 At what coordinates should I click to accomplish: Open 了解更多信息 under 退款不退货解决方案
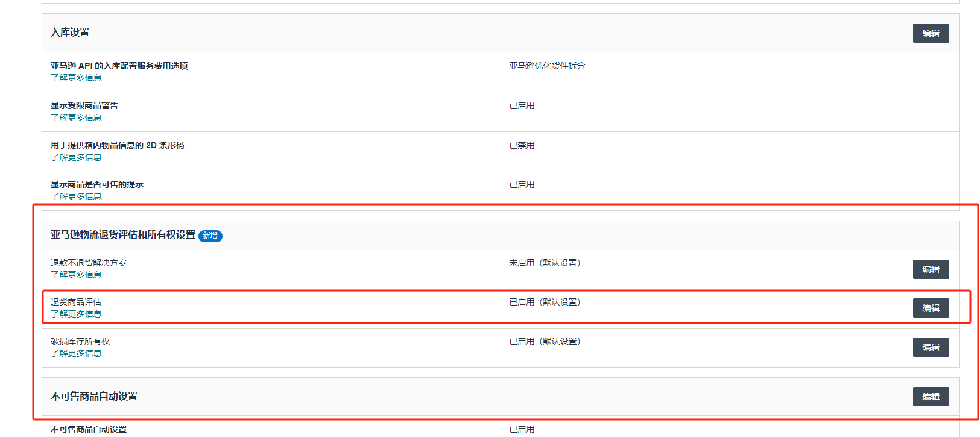click(x=76, y=275)
